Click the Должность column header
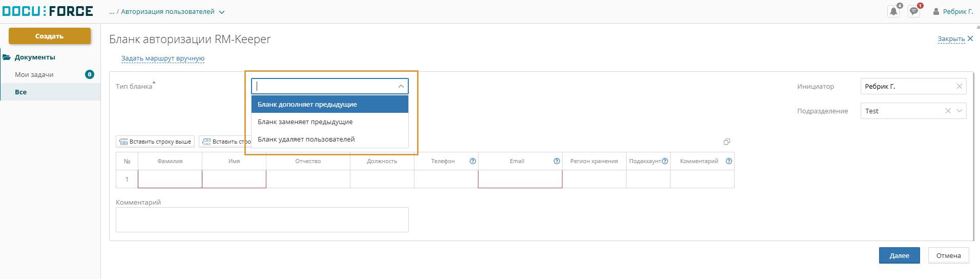Viewport: 980px width, 279px height. [382, 161]
